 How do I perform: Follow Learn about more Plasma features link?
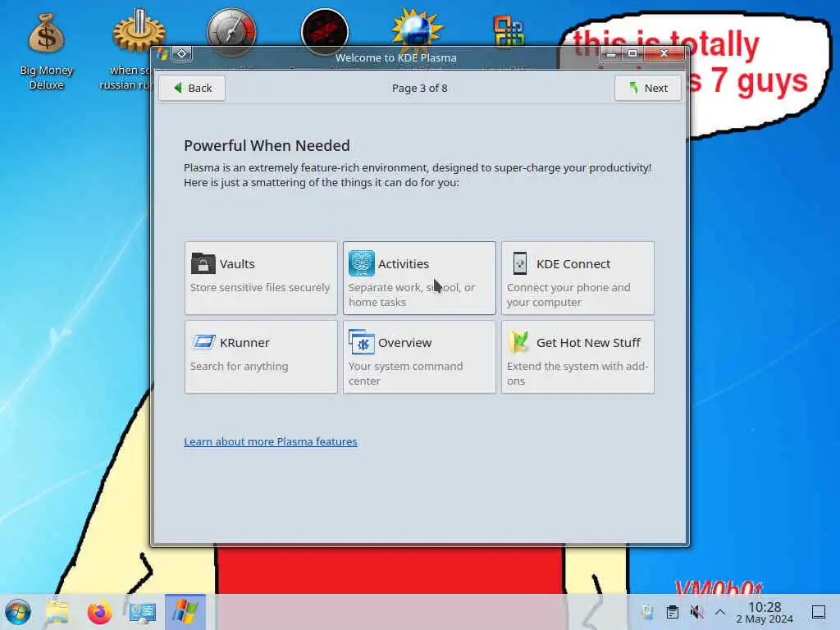pos(271,441)
